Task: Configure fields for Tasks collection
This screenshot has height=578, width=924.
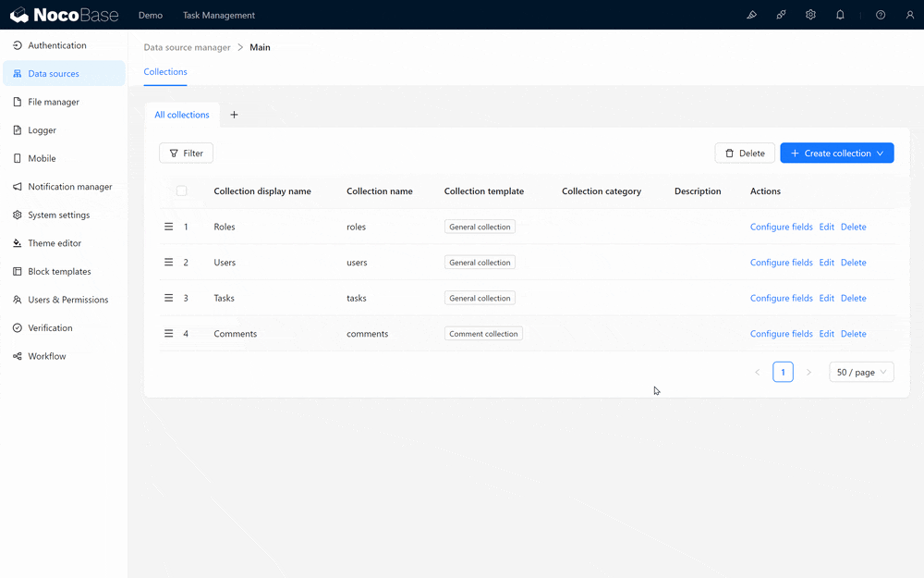Action: coord(781,298)
